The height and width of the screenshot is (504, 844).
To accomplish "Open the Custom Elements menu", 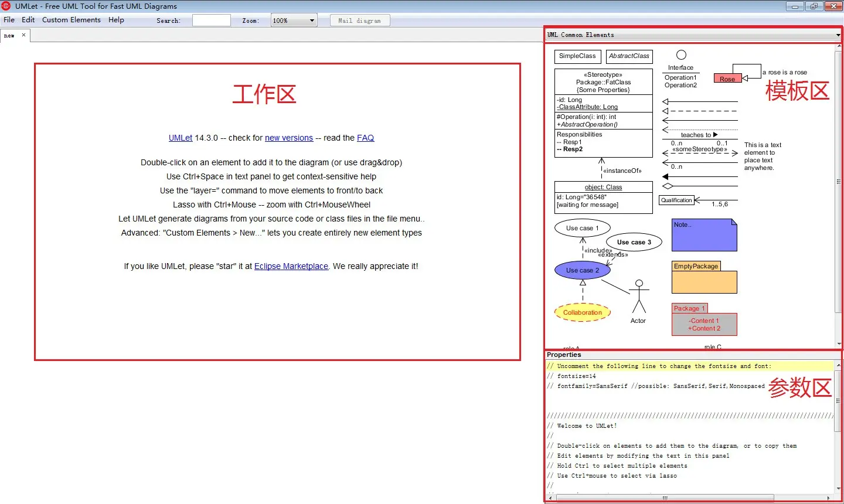I will [72, 20].
